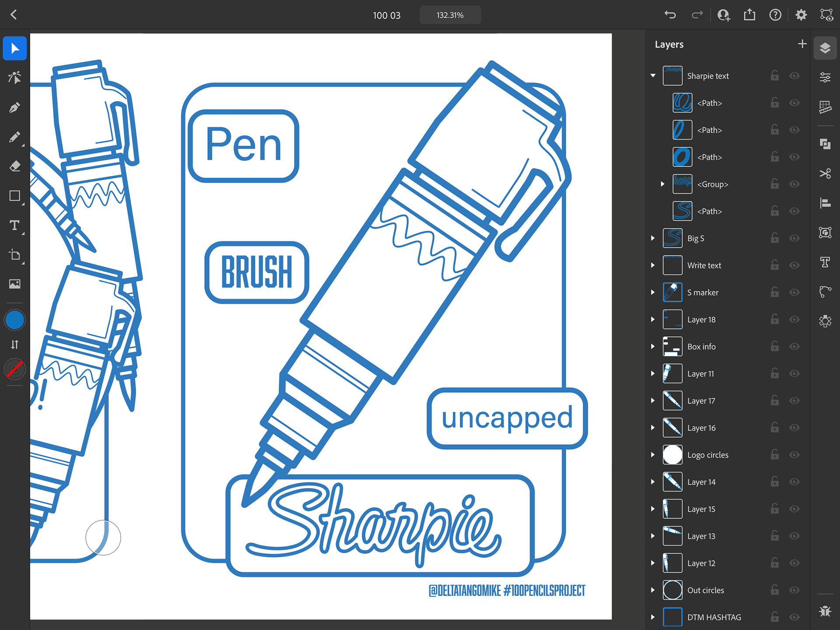This screenshot has height=630, width=840.
Task: Pick the Pencil drawing tool
Action: click(15, 137)
